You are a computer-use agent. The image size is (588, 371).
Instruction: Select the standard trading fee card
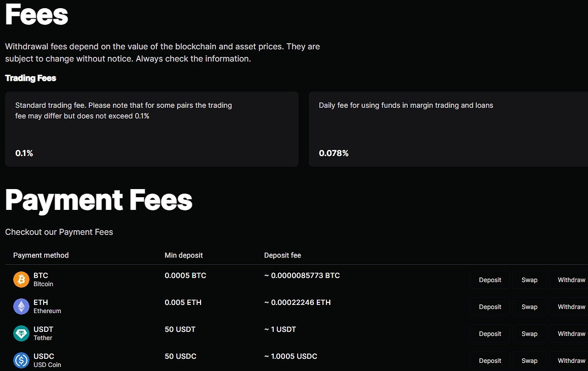click(151, 129)
